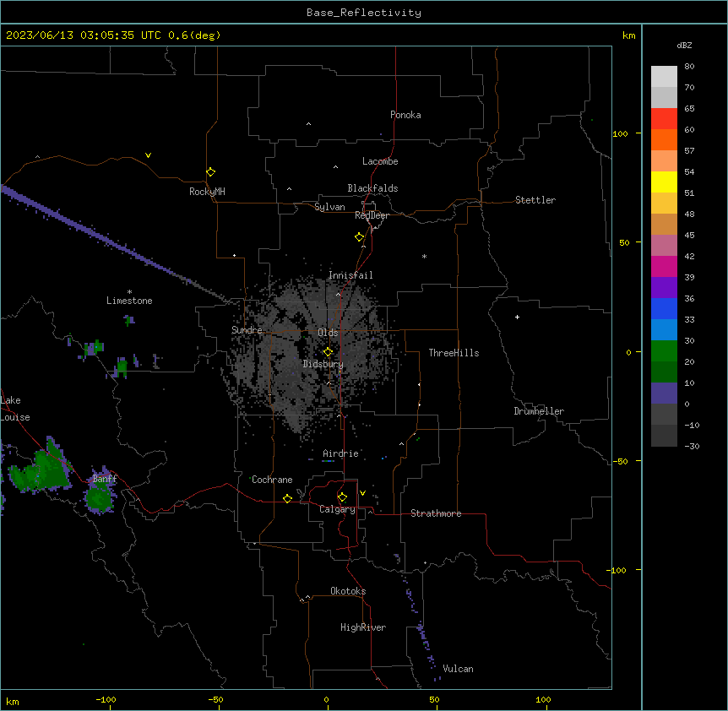
Task: Click the Ponoka city label
Action: tap(405, 115)
